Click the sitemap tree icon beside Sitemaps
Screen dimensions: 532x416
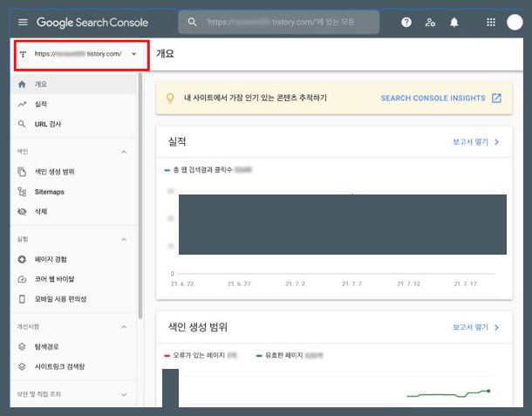22,192
